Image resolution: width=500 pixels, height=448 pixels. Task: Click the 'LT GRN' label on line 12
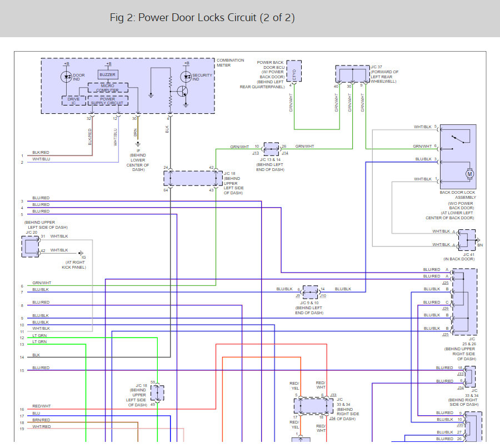[39, 335]
